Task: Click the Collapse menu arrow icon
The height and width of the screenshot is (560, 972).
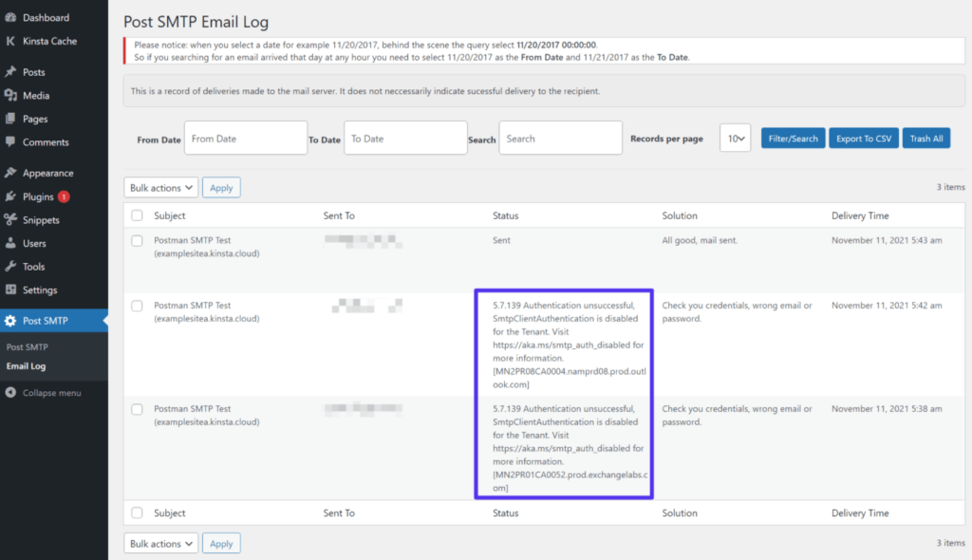Action: (10, 393)
